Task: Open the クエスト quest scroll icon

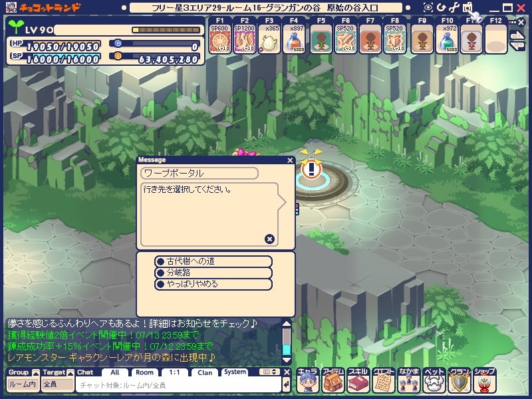Action: click(384, 380)
